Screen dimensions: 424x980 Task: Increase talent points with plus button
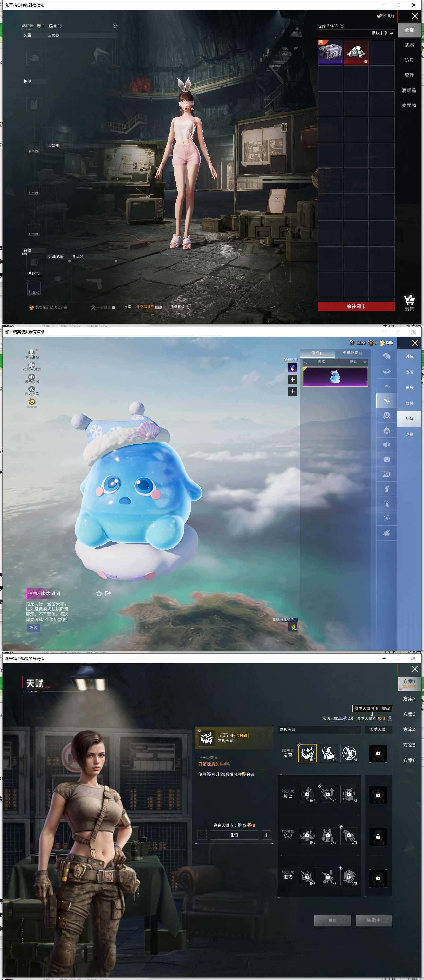pos(266,835)
